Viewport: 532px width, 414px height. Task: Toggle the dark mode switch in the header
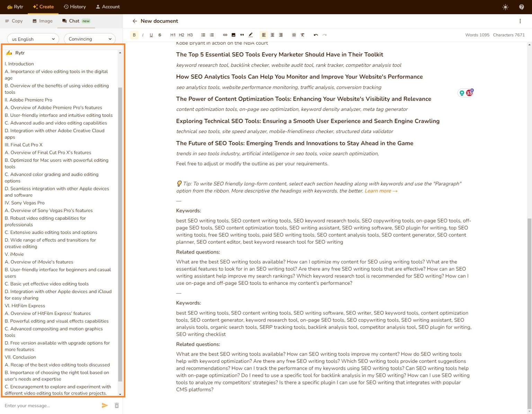click(x=505, y=7)
